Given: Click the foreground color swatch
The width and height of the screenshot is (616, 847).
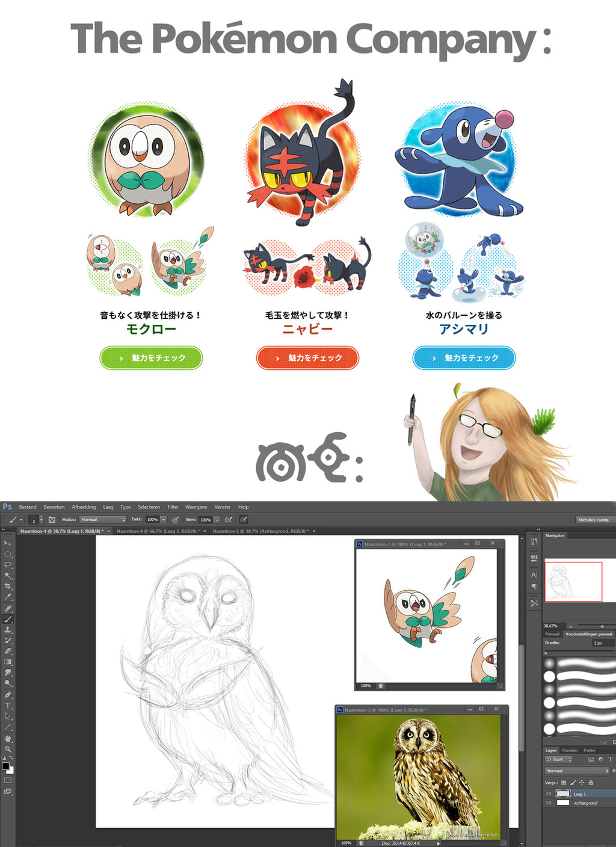Looking at the screenshot, I should click(x=5, y=766).
